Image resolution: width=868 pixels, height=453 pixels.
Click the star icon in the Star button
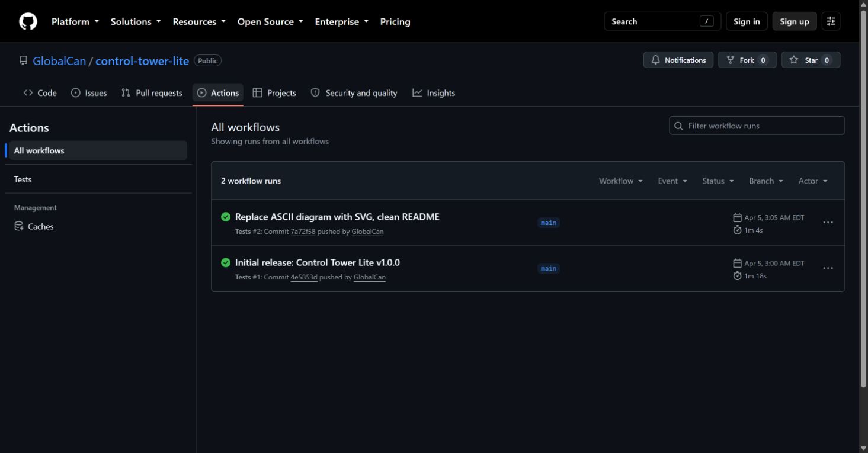[793, 60]
